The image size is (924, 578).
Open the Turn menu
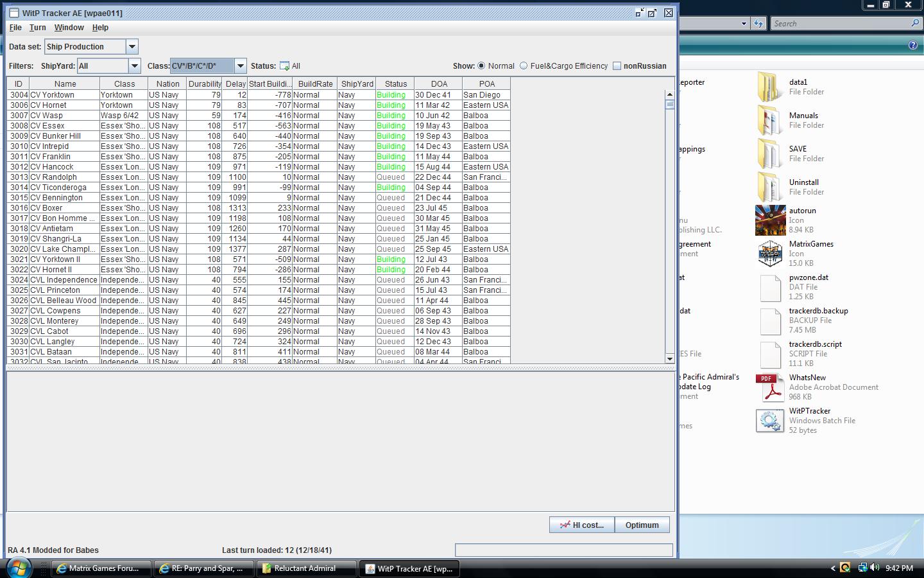pyautogui.click(x=37, y=28)
